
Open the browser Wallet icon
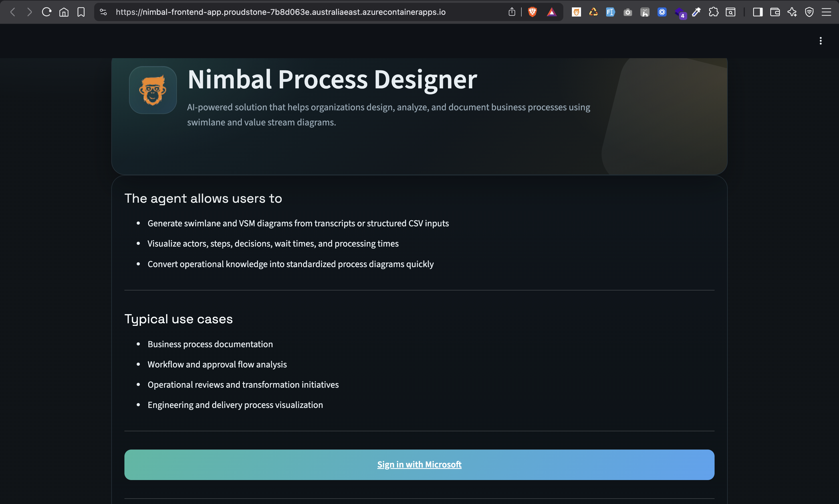pos(775,12)
